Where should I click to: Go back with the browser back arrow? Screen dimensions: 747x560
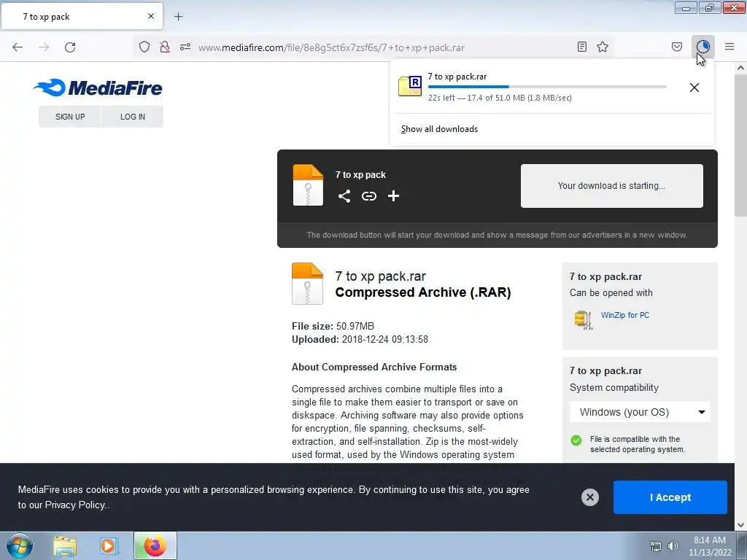tap(18, 47)
